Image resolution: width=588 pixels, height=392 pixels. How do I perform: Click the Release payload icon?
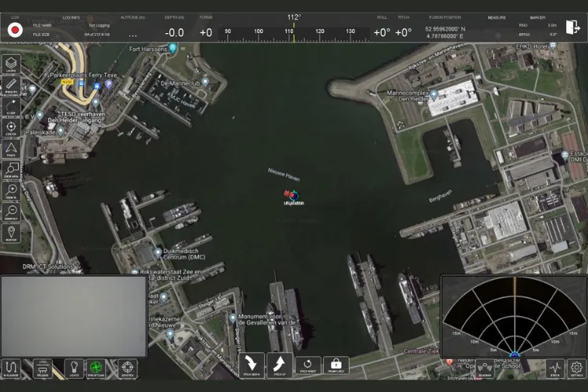pyautogui.click(x=42, y=368)
